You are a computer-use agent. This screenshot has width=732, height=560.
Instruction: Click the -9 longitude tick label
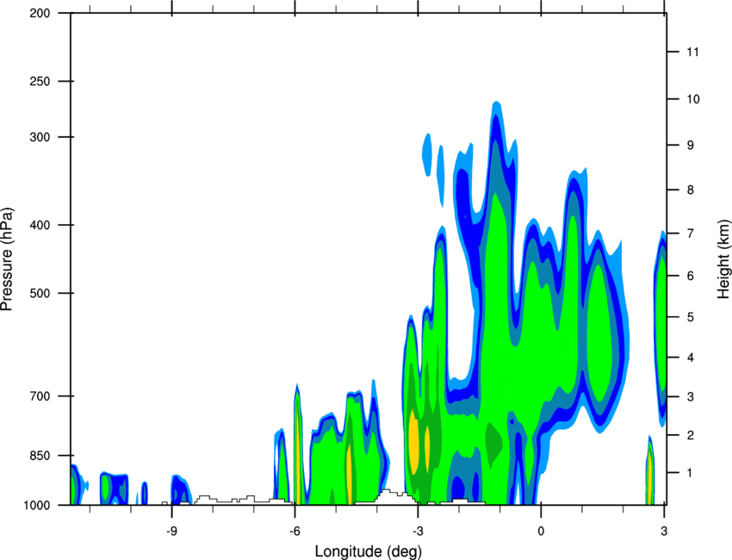[171, 531]
